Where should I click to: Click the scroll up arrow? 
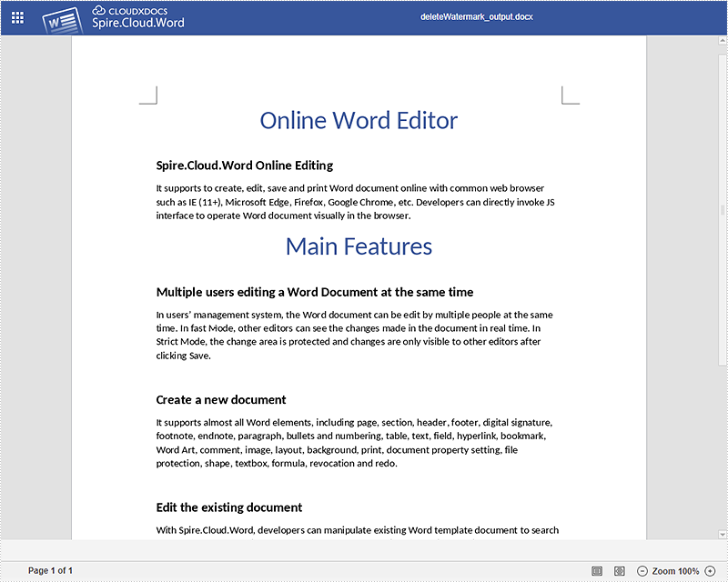723,41
